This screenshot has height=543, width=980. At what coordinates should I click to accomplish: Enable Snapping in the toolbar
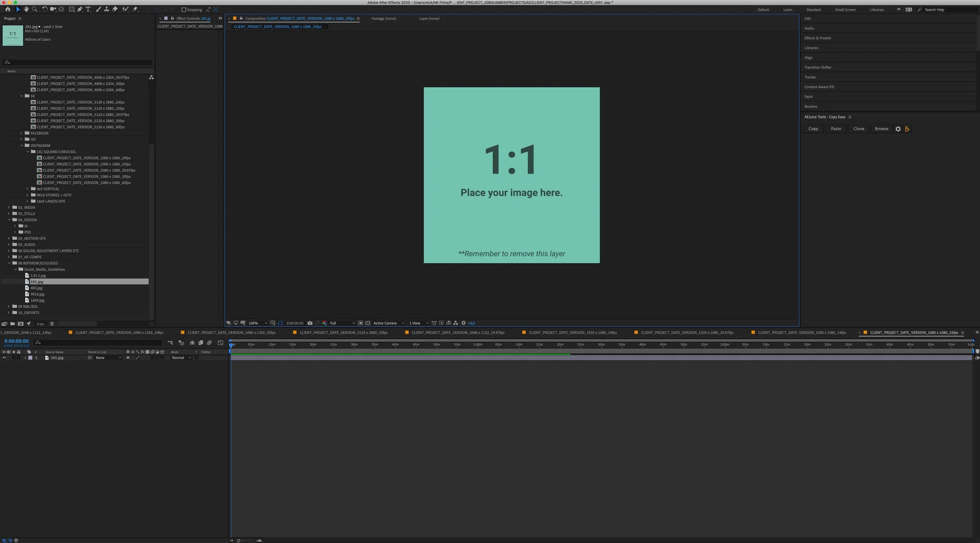183,9
